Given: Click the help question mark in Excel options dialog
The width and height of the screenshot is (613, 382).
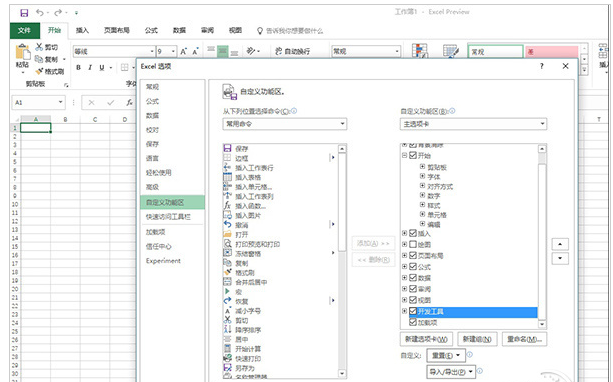Looking at the screenshot, I should (541, 66).
